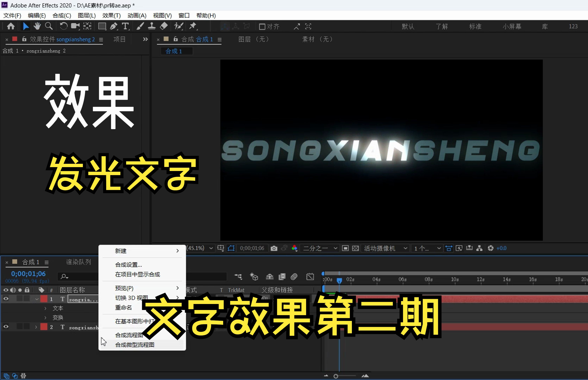Select the Hand tool
The height and width of the screenshot is (380, 588).
(37, 26)
